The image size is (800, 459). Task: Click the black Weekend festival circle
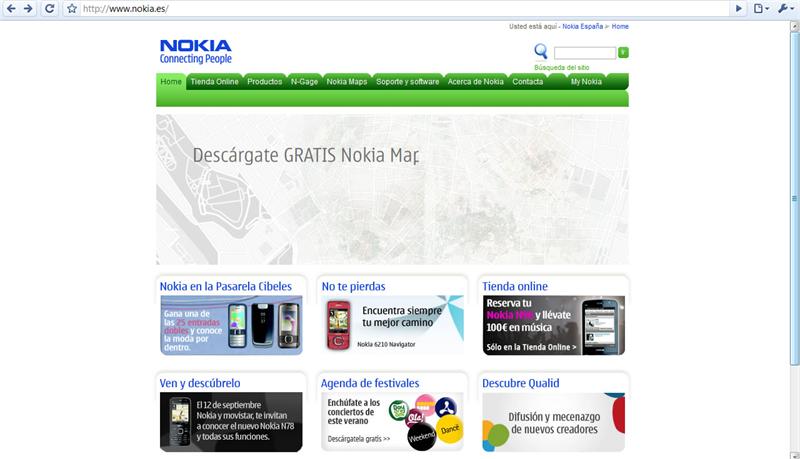(421, 437)
